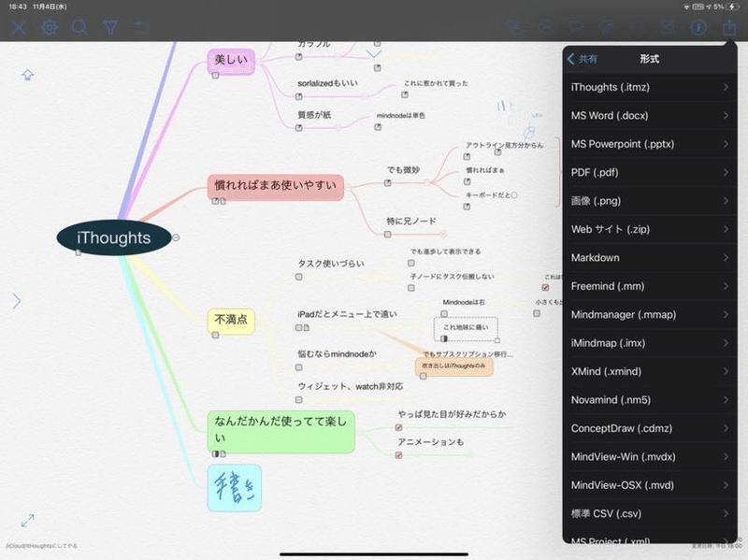The height and width of the screenshot is (560, 748).
Task: Open note icon under 質感が紙
Action: pyautogui.click(x=298, y=128)
